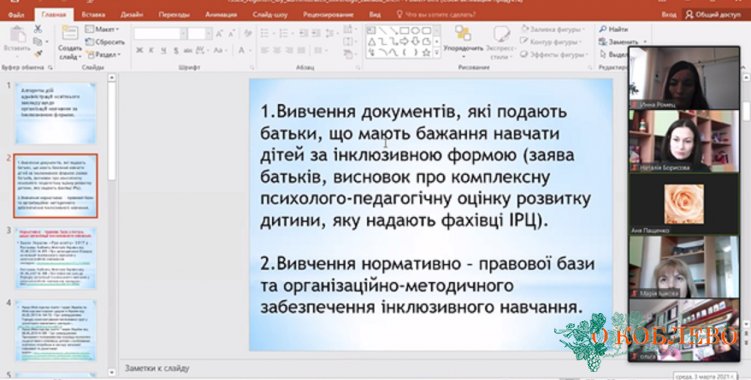The height and width of the screenshot is (380, 751).
Task: Open the Буфер обмена clipboard pane launcher
Action: 50,68
